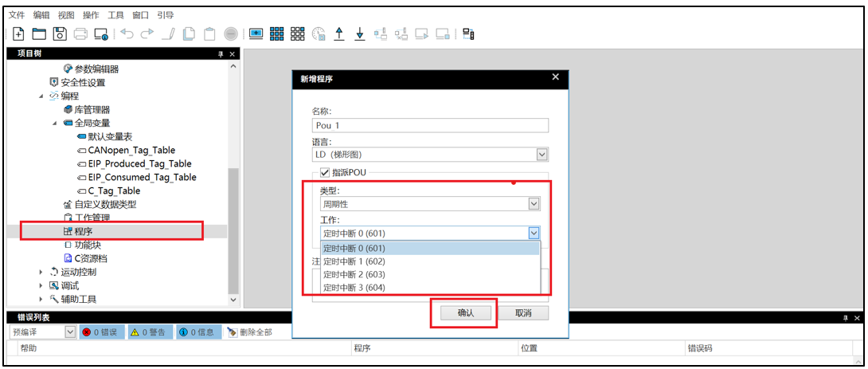Toggle the 0 错误 error filter
This screenshot has height=369, width=868.
(100, 332)
